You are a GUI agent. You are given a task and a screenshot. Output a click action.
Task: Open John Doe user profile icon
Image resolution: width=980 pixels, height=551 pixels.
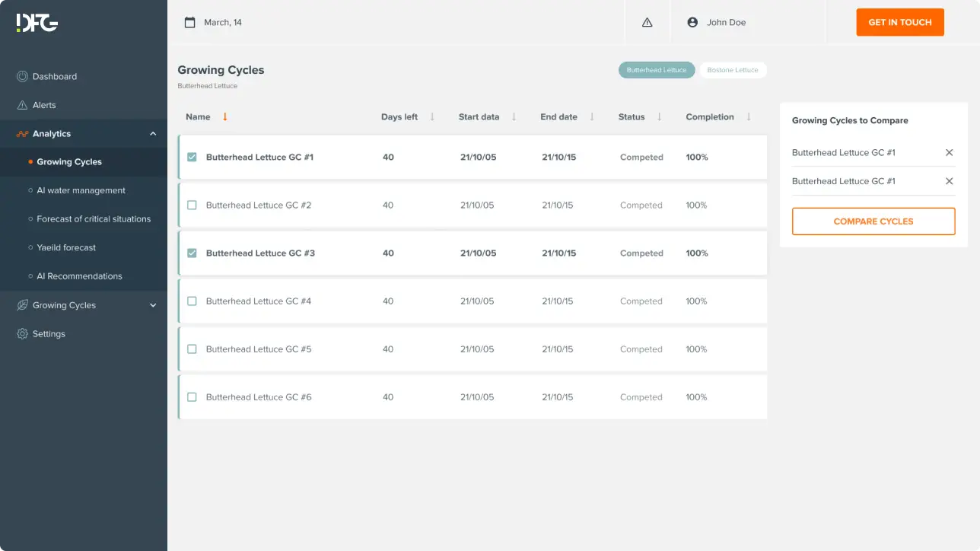[x=692, y=23]
